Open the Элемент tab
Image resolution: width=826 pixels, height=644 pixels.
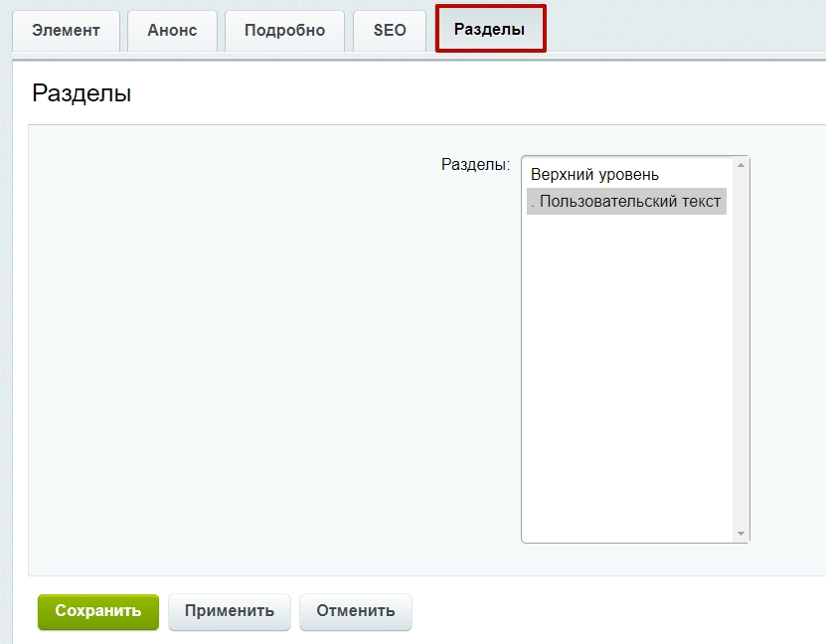(66, 31)
